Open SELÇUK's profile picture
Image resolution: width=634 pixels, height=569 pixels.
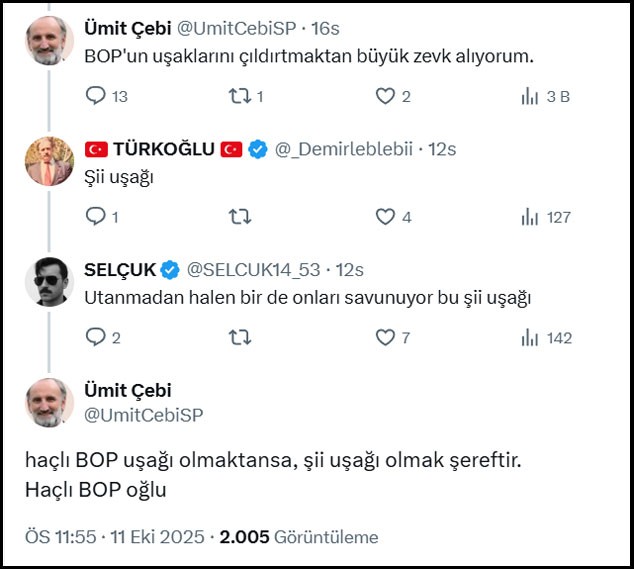[49, 282]
